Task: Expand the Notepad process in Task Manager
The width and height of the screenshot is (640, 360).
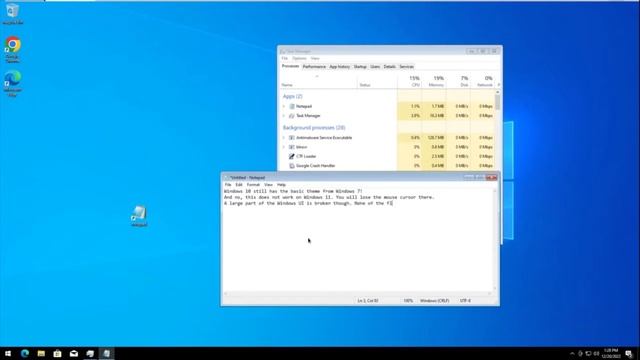Action: [284, 107]
